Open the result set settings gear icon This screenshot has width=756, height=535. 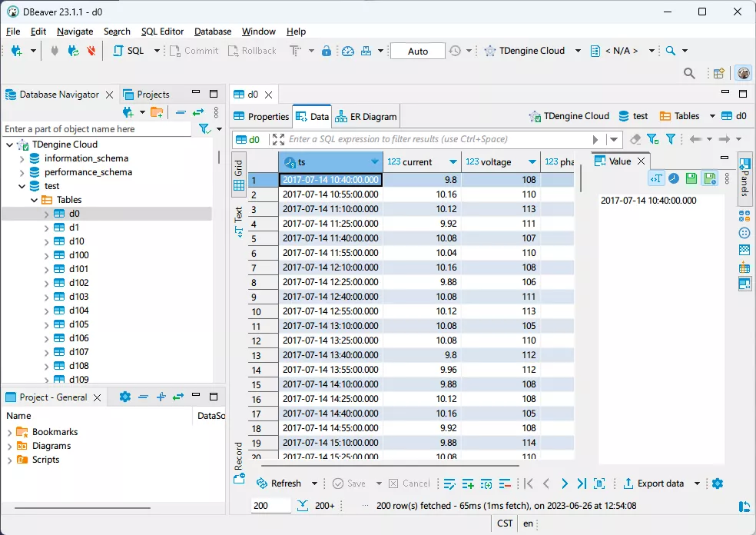[718, 483]
